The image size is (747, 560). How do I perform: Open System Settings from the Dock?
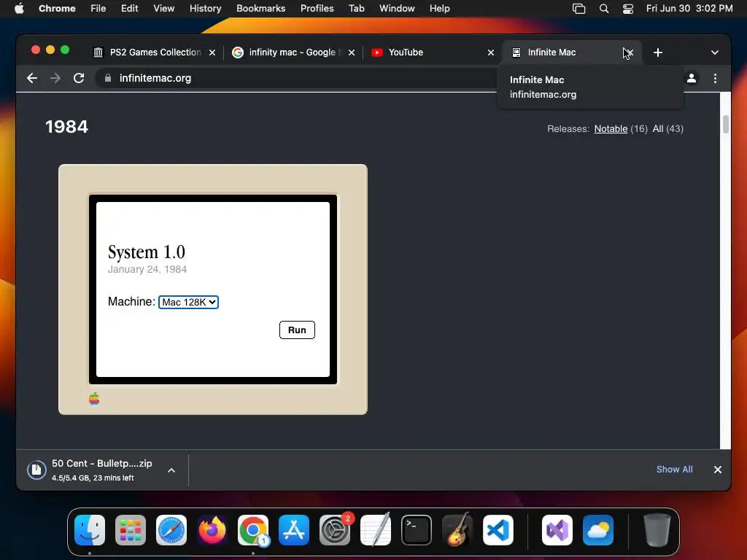[335, 530]
